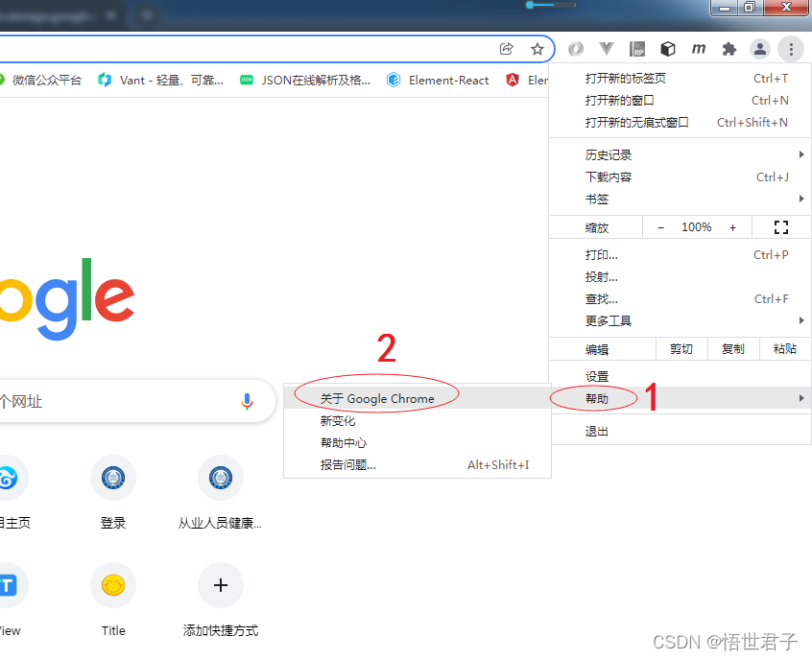
Task: Decrease zoom with the minus button
Action: click(660, 227)
